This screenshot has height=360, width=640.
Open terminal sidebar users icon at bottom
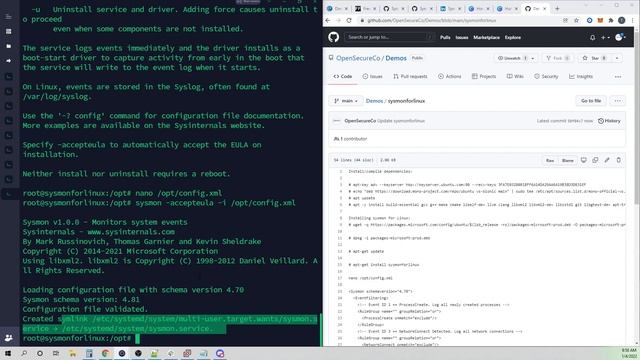click(9, 338)
